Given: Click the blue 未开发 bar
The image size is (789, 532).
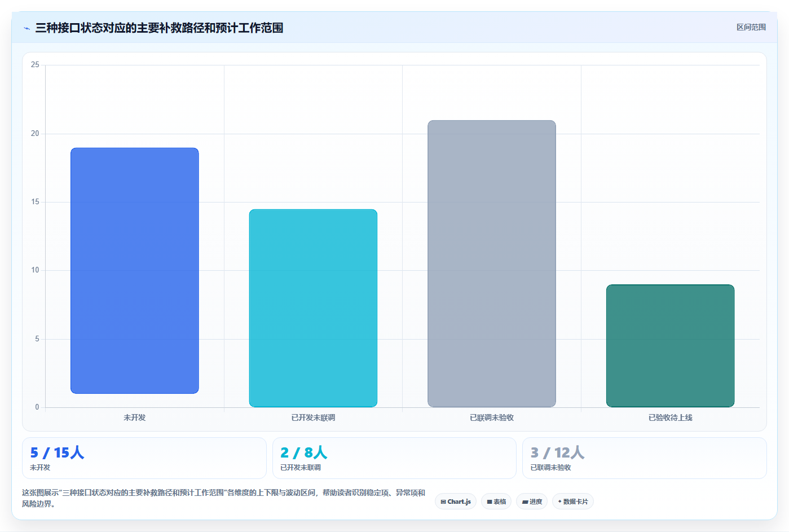Looking at the screenshot, I should click(x=135, y=271).
